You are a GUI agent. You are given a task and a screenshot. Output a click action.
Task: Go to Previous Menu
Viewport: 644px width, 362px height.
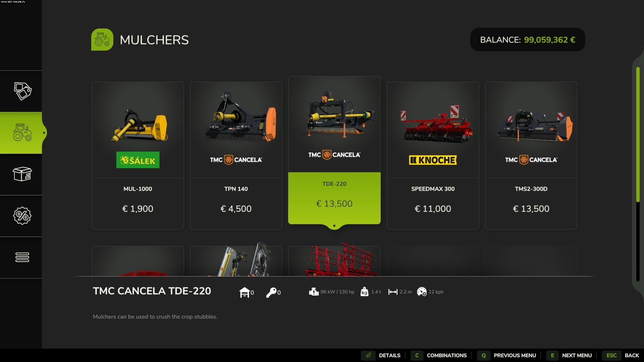(x=507, y=355)
